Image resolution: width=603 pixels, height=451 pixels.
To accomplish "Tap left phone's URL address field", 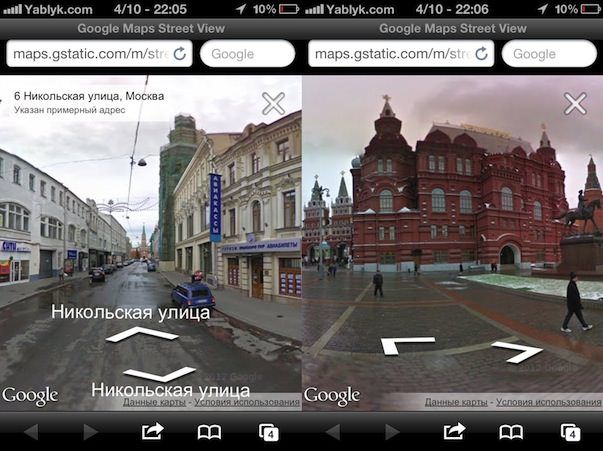I will coord(99,54).
